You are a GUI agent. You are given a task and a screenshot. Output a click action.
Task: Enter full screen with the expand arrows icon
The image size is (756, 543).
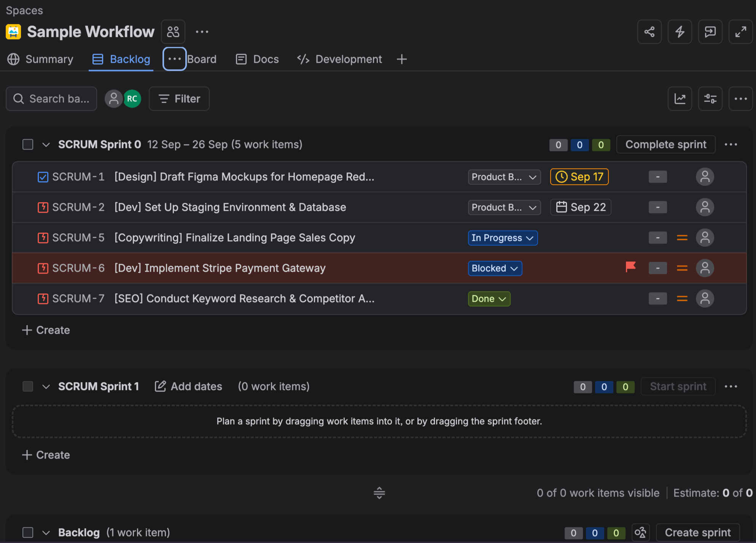(x=740, y=32)
